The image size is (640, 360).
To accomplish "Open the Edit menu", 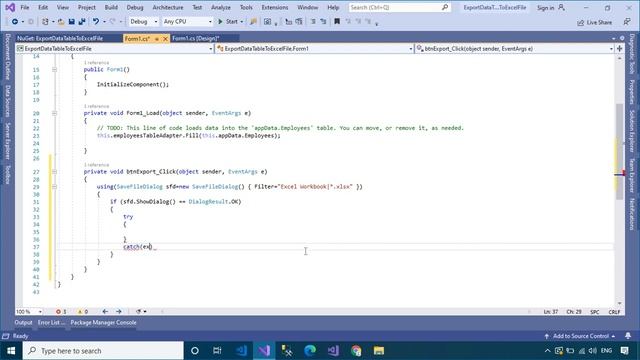I will coord(43,7).
